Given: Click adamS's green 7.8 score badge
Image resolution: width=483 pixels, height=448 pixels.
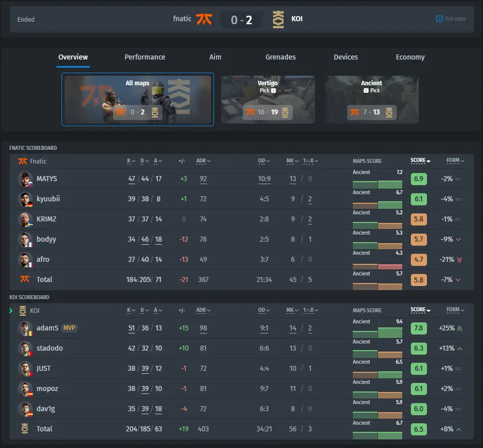Looking at the screenshot, I should [x=418, y=328].
